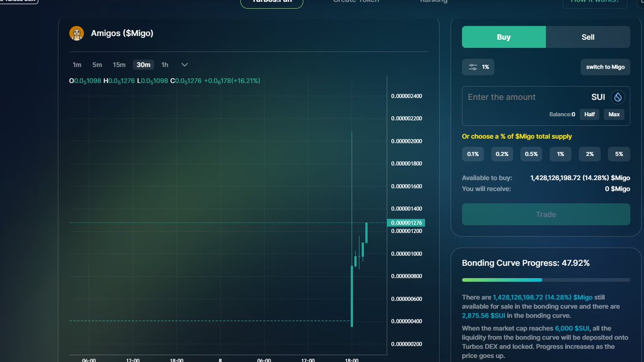Switch chart interval to 1h
This screenshot has width=644, height=362.
click(165, 65)
